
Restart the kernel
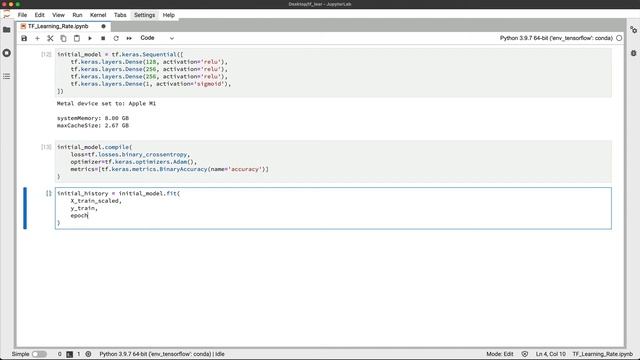click(116, 38)
